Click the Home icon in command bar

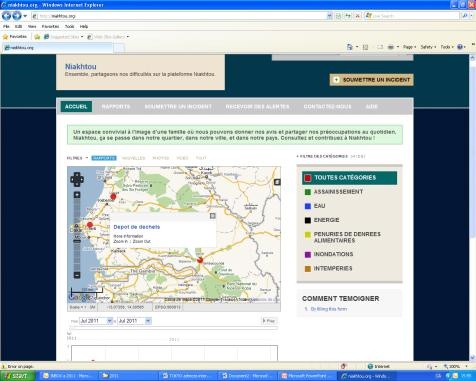350,47
